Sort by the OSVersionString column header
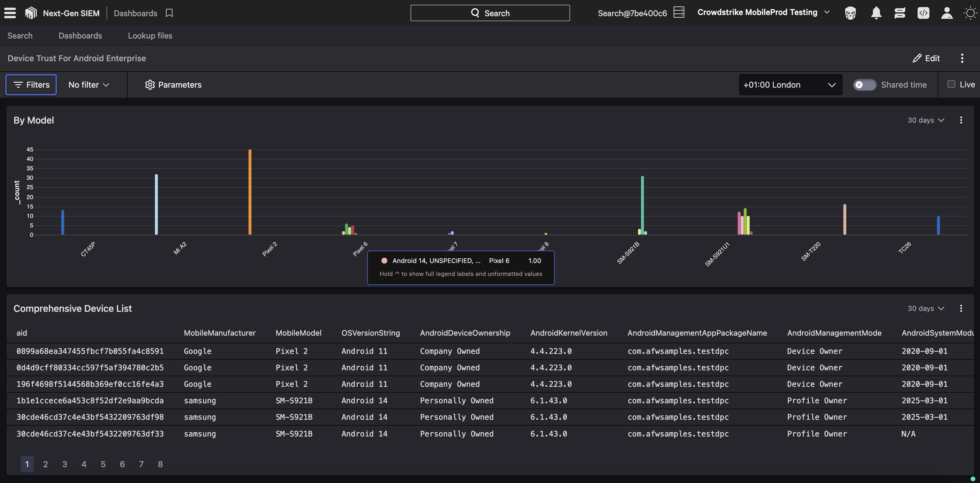 click(x=371, y=333)
